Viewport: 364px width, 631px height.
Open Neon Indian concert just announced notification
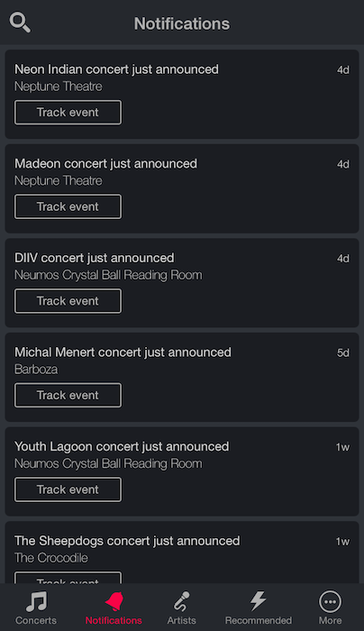[x=182, y=94]
